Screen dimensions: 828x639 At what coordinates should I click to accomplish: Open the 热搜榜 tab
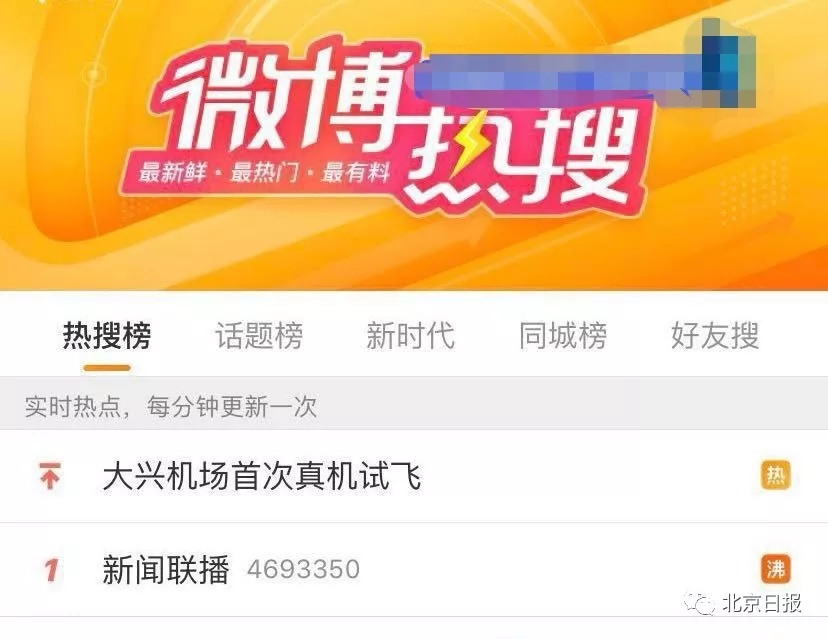click(107, 335)
